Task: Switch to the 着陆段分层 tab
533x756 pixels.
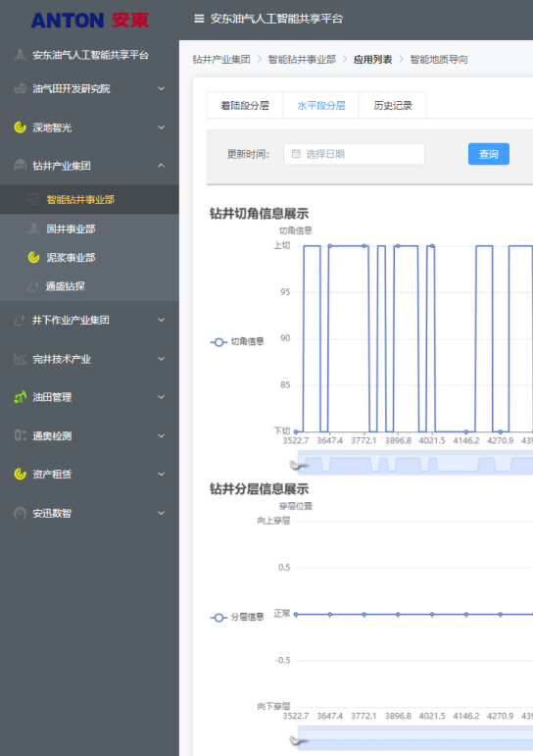Action: [x=245, y=105]
